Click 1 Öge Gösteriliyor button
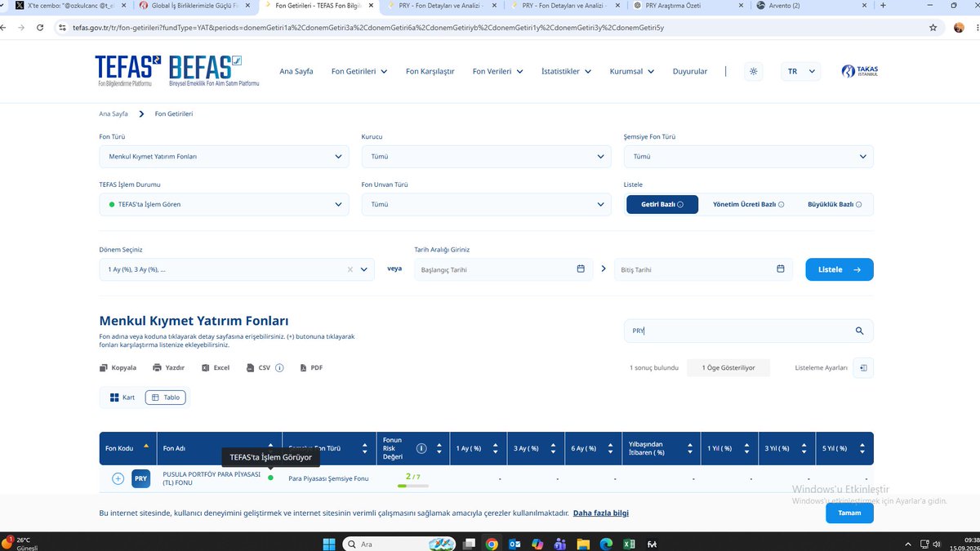 click(728, 368)
